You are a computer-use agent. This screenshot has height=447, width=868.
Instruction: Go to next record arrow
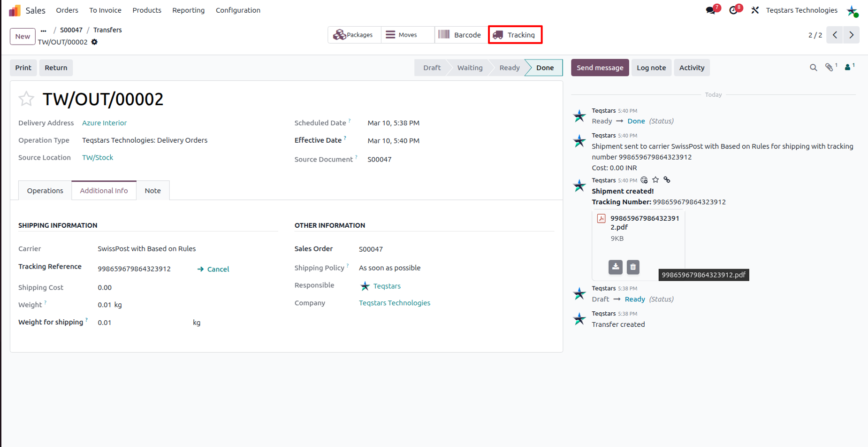(851, 35)
